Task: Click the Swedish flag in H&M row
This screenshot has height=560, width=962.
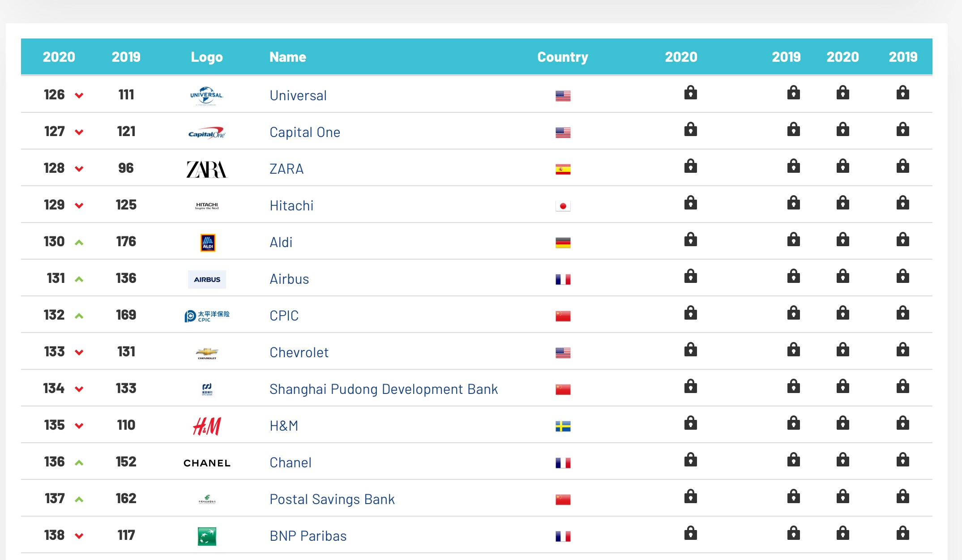Action: (563, 426)
